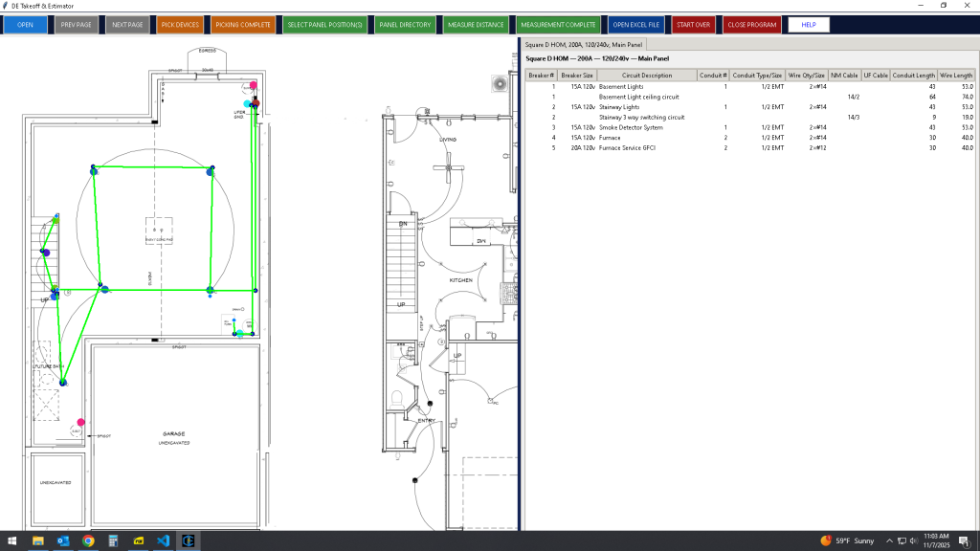Show hidden system tray icons
This screenshot has height=551, width=980.
click(x=889, y=540)
